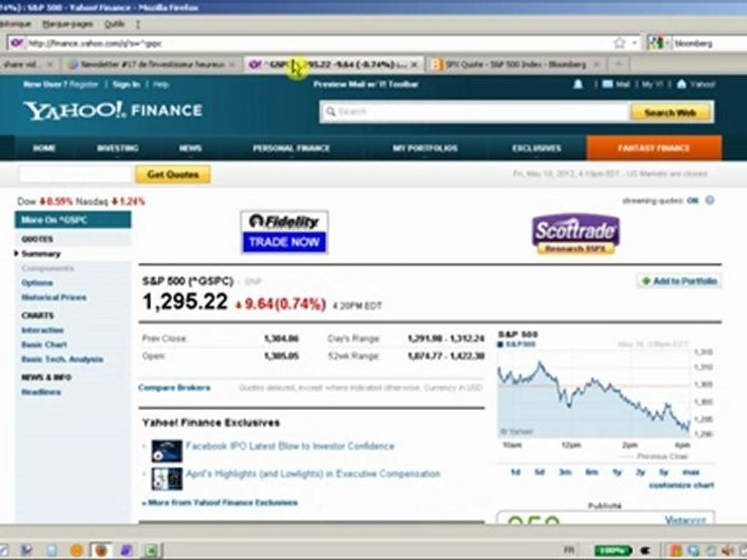This screenshot has width=747, height=560.
Task: Click the April's Highlights article thumbnail
Action: point(167,478)
